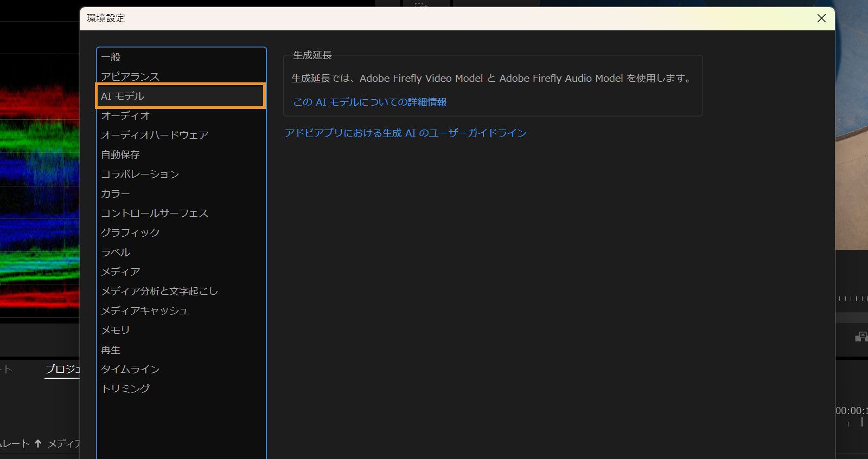Open the メディア preferences category
This screenshot has height=459, width=868.
[x=181, y=271]
